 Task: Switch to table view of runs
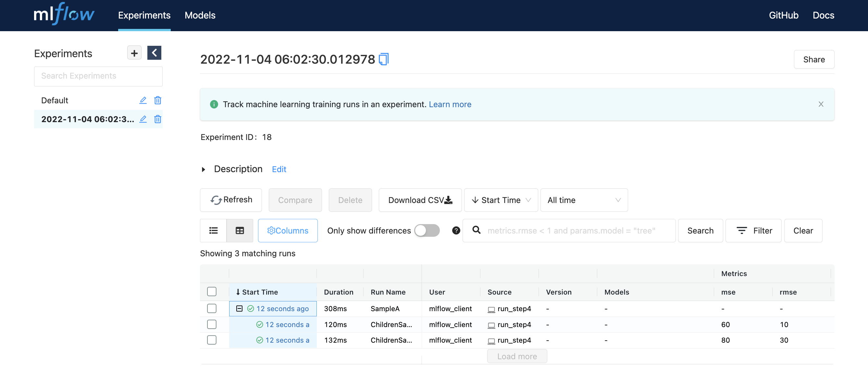point(240,230)
